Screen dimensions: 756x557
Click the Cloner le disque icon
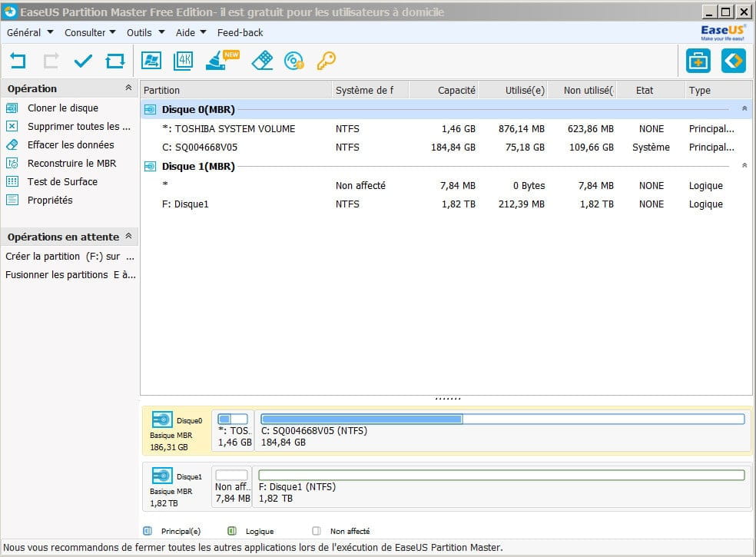tap(12, 108)
